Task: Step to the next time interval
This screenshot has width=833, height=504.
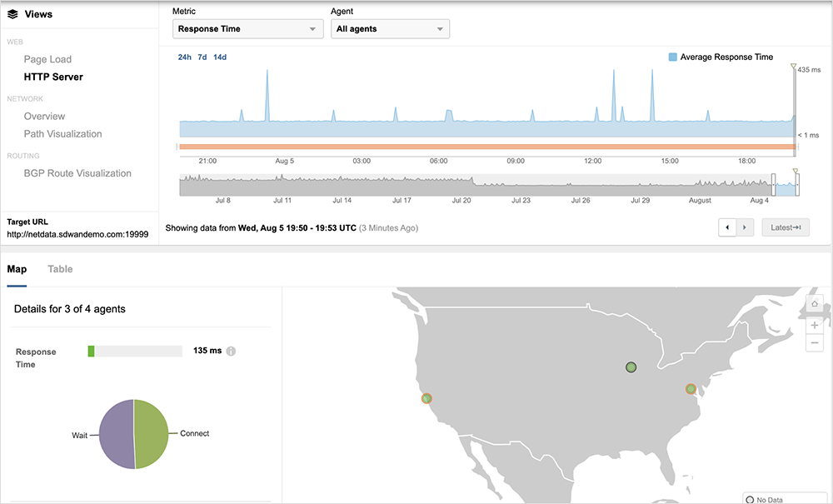Action: tap(746, 227)
